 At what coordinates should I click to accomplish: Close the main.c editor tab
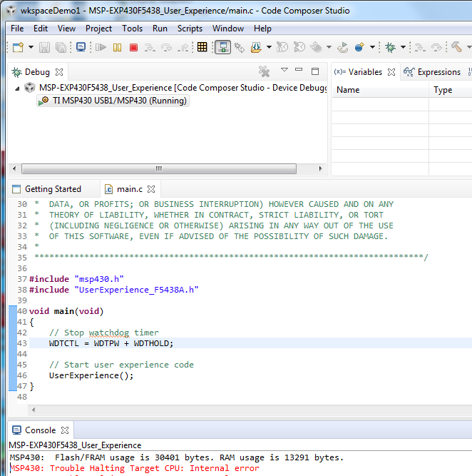pyautogui.click(x=151, y=189)
